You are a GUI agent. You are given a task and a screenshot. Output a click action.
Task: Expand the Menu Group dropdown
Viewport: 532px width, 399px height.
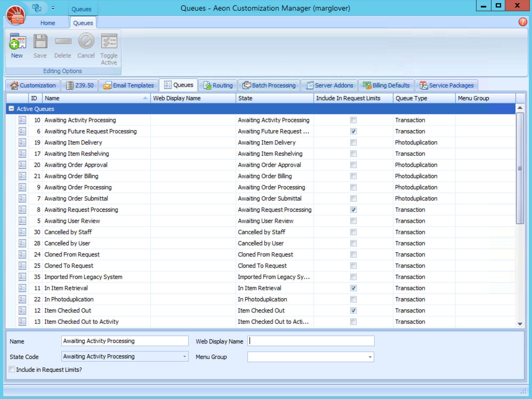click(x=370, y=357)
